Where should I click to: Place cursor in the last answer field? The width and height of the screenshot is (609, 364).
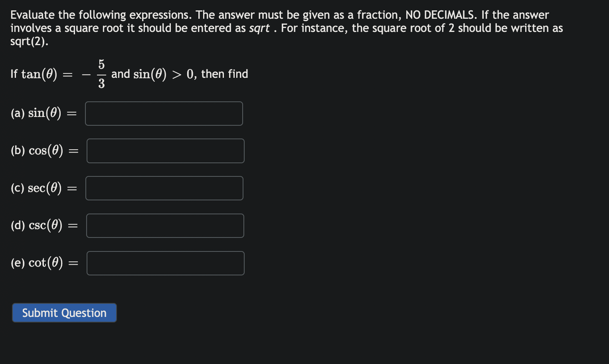(x=165, y=263)
